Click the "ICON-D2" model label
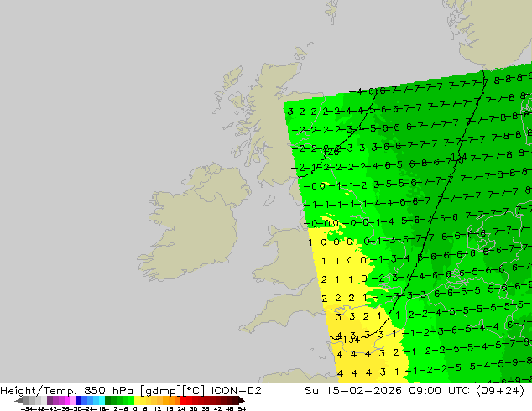Image resolution: width=532 pixels, height=411 pixels. 236,391
